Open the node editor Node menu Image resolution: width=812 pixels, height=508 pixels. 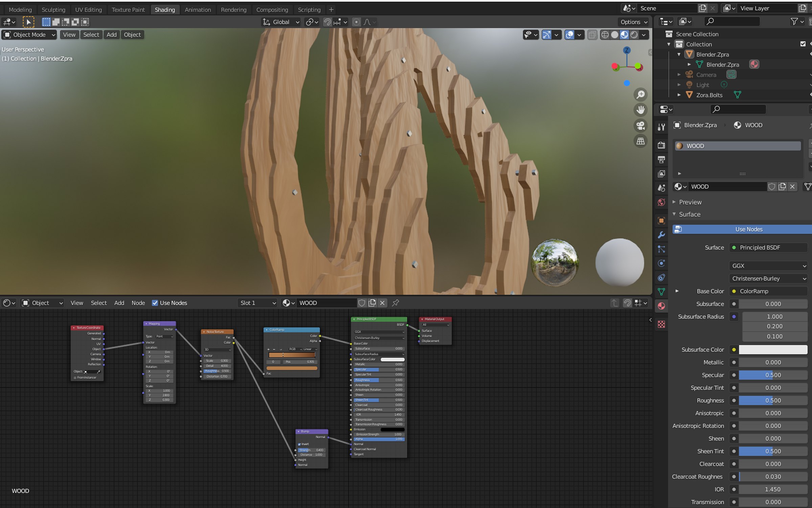point(138,303)
